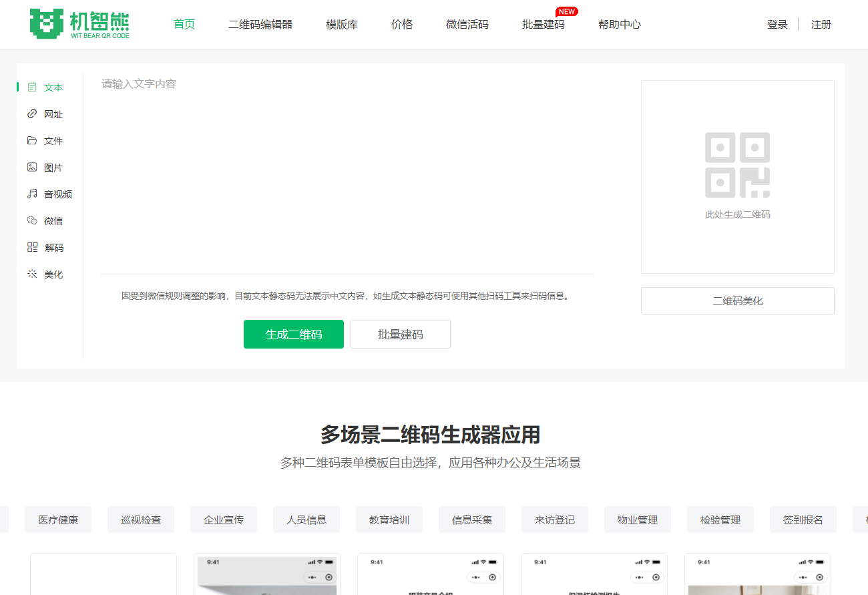The image size is (868, 595).
Task: Select the 网址 link icon in sidebar
Action: coord(32,114)
